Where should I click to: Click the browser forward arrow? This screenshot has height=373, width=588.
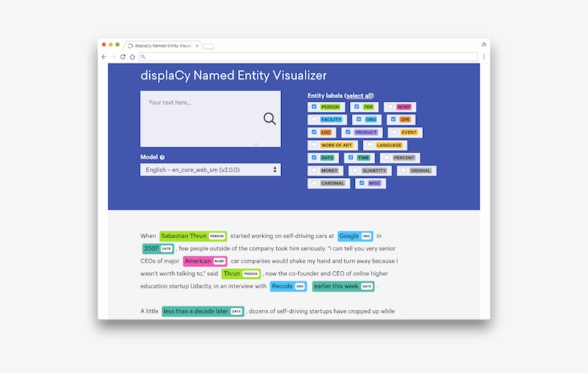[x=113, y=57]
